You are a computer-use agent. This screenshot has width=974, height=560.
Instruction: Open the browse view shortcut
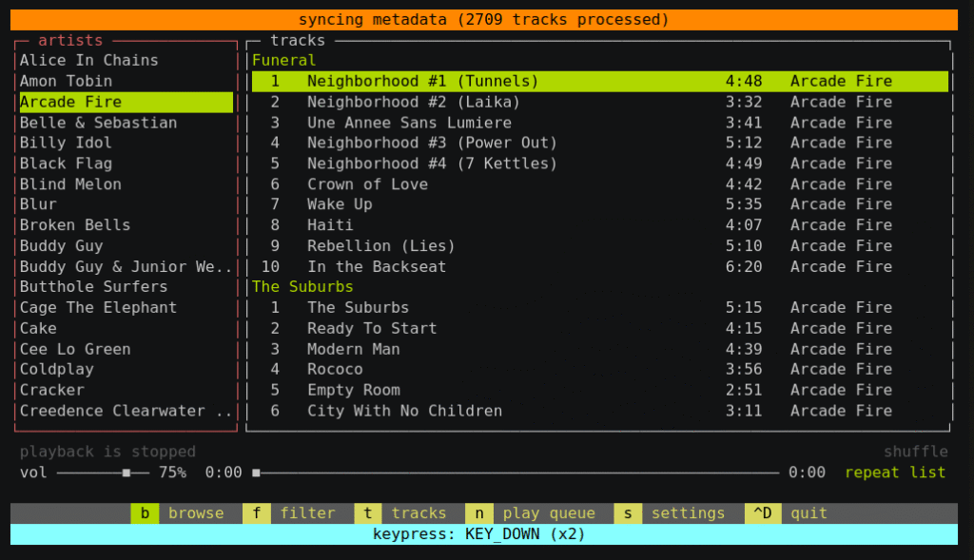tap(178, 513)
